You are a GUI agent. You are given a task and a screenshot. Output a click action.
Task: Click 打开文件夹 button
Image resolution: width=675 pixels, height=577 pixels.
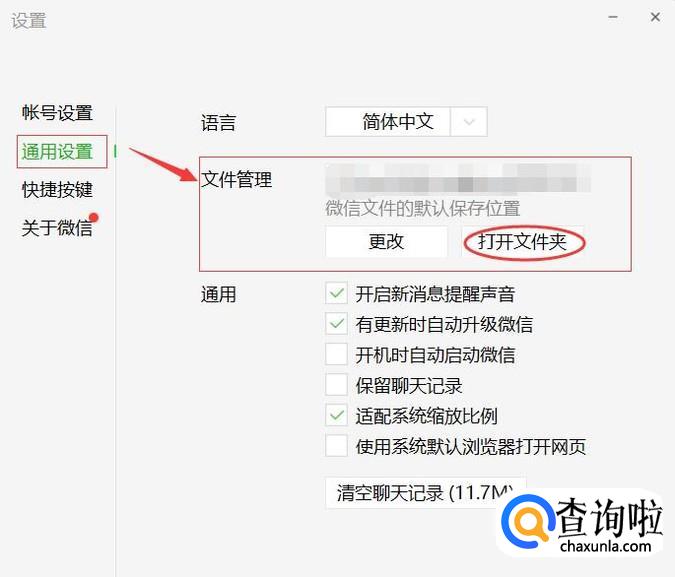(x=523, y=242)
